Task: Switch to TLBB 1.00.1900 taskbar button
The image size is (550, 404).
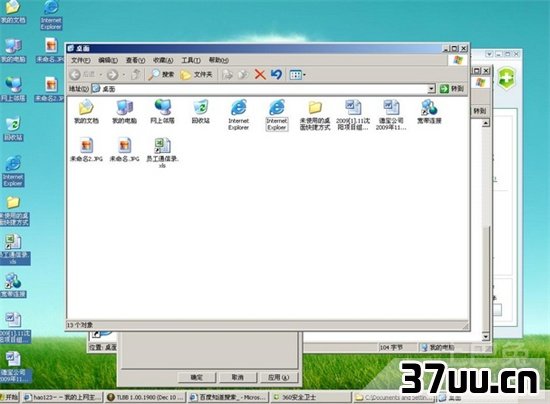Action: tap(145, 397)
